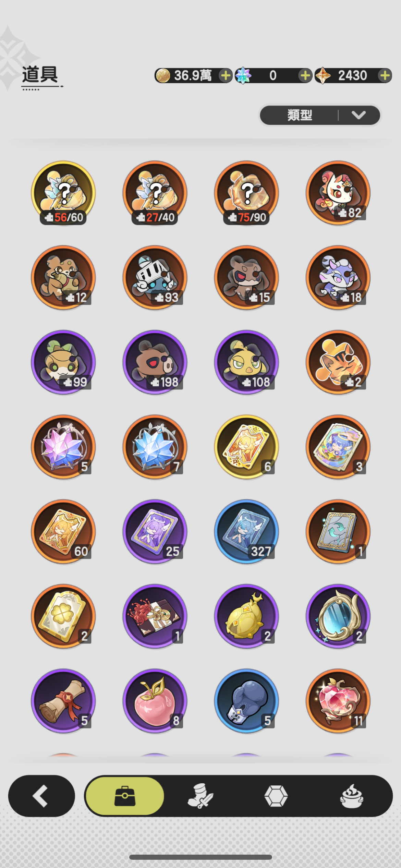401x868 pixels.
Task: Select the briefcase items tab
Action: 124,796
